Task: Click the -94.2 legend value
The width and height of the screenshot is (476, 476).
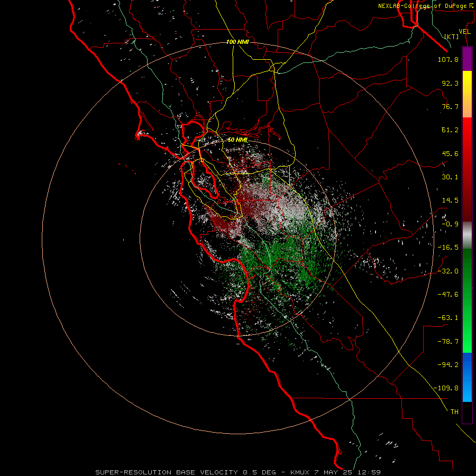Action: [x=448, y=364]
